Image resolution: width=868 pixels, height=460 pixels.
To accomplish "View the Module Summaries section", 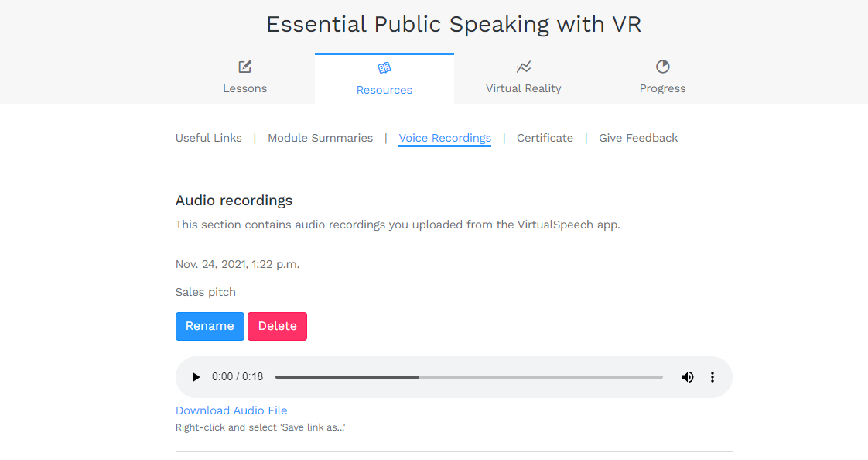I will coord(320,138).
